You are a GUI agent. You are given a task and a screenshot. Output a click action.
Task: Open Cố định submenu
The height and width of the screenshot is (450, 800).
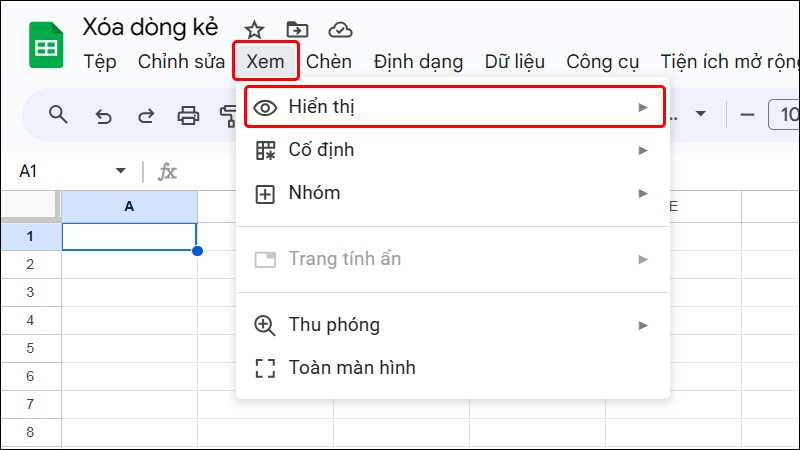[453, 150]
